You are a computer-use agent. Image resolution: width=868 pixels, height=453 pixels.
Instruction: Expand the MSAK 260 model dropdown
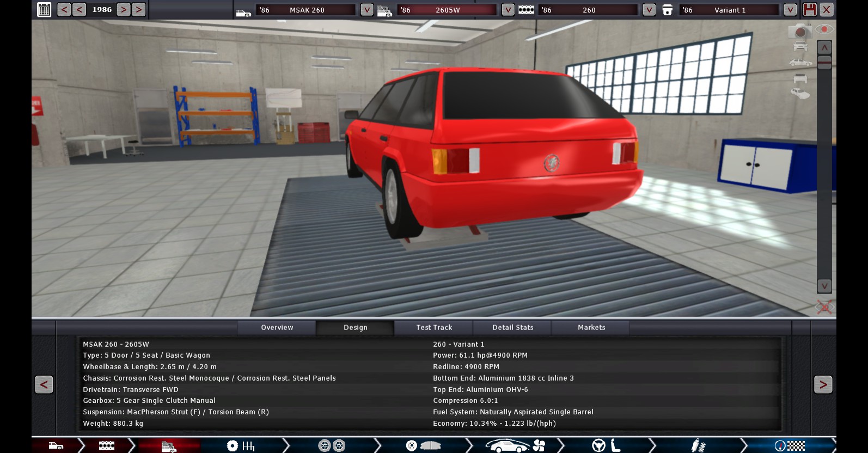[x=367, y=10]
